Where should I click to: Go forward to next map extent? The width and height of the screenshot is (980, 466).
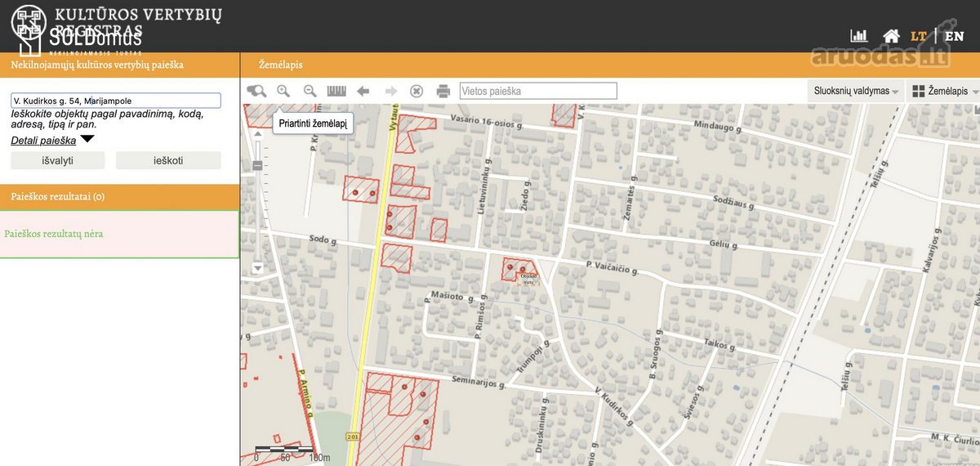click(390, 91)
